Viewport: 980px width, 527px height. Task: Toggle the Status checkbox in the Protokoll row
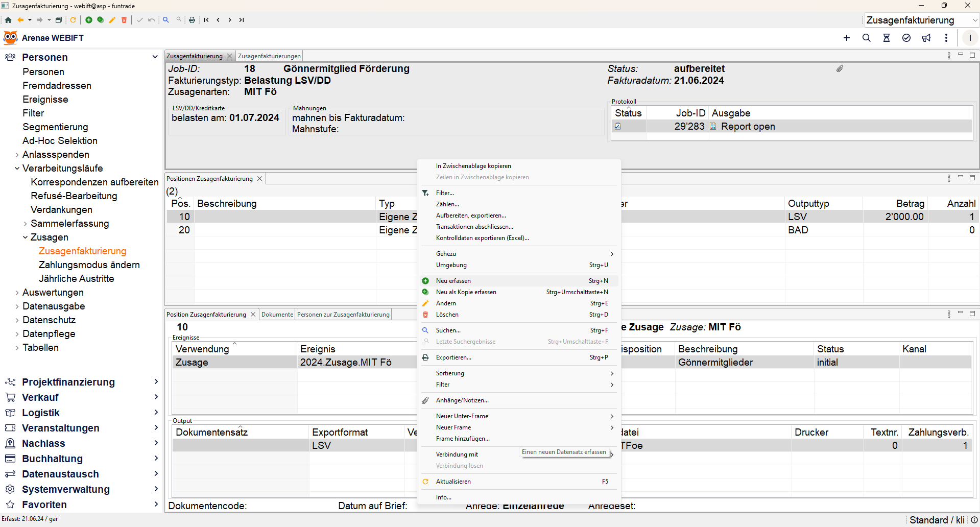[618, 127]
